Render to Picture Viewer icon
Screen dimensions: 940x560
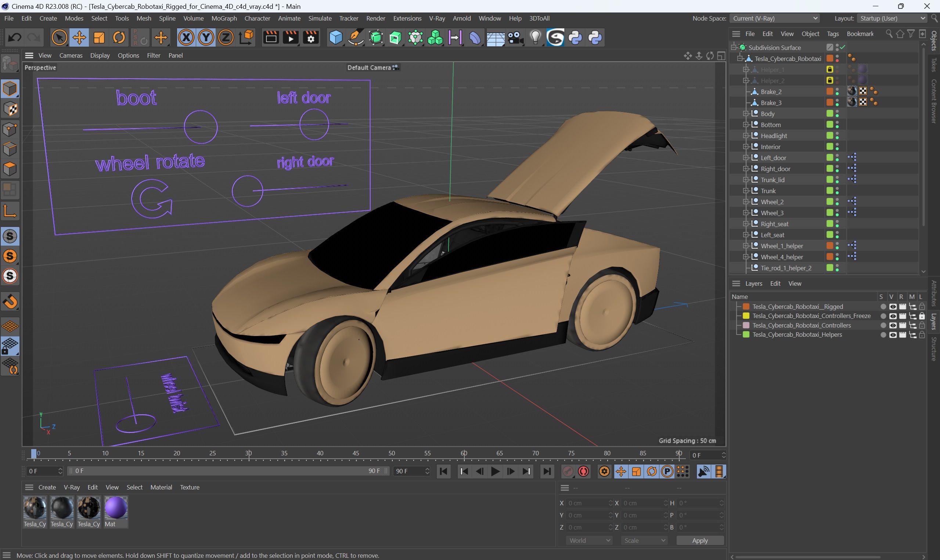click(x=291, y=37)
